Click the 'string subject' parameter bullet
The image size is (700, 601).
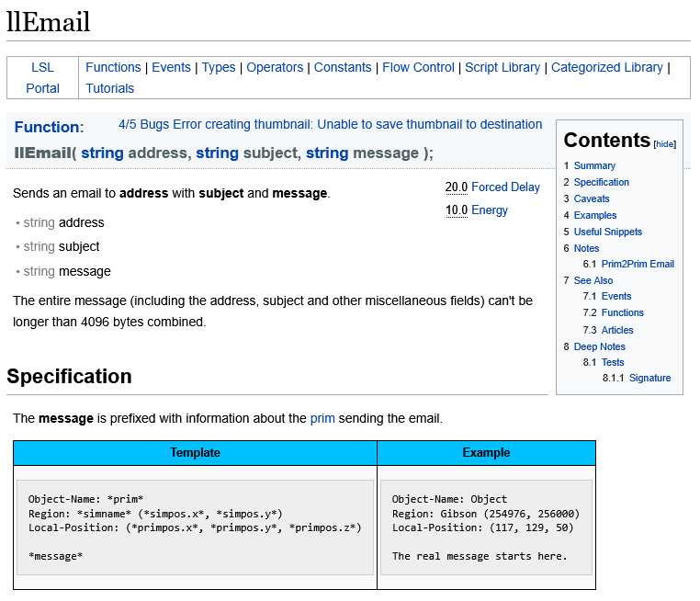[62, 246]
